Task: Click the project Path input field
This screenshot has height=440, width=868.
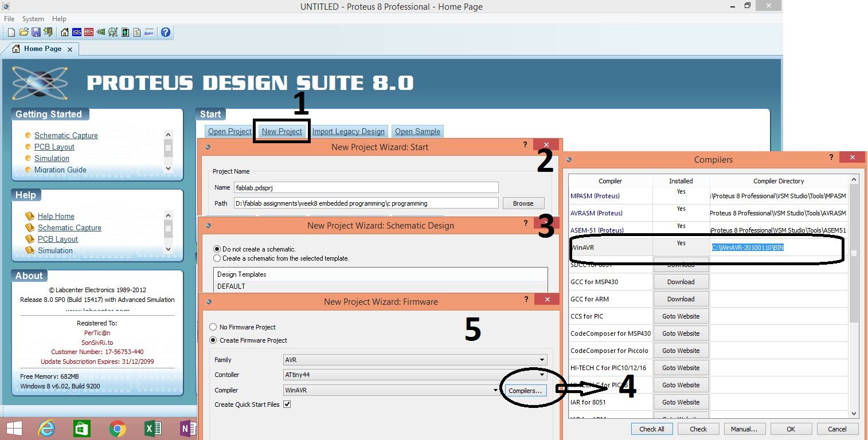Action: point(366,203)
